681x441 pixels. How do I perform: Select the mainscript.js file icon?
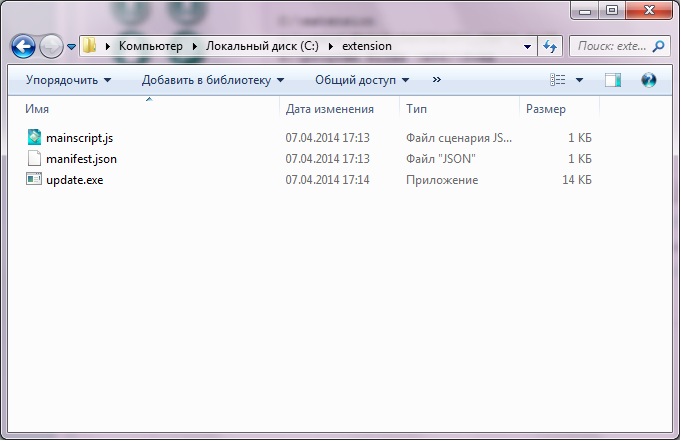34,137
